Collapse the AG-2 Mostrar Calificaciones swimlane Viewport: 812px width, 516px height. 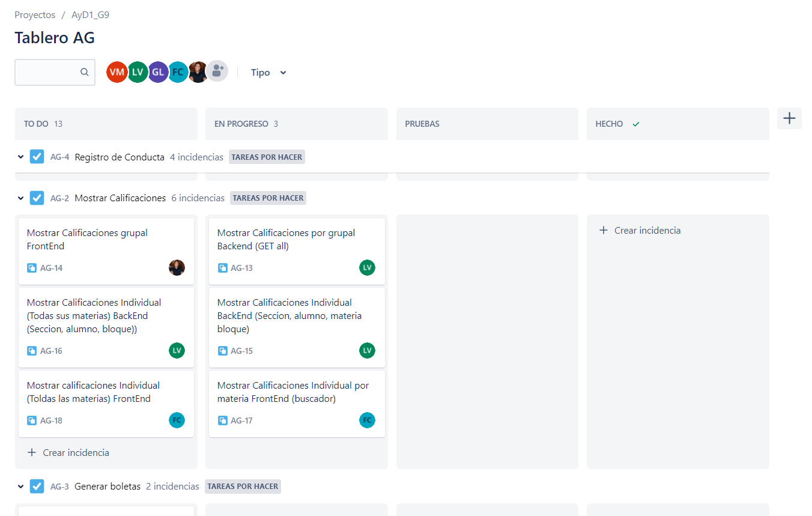20,198
